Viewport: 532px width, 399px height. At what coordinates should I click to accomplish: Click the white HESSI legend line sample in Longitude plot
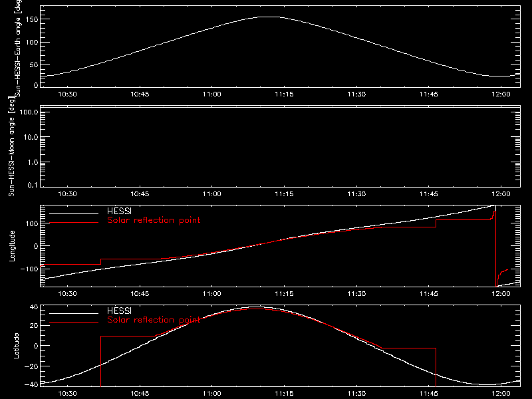[74, 213]
